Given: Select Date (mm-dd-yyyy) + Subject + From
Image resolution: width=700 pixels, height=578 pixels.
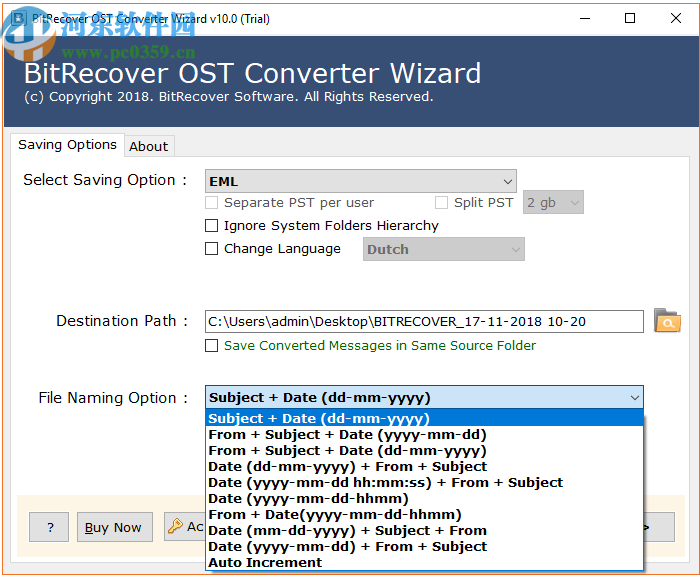Looking at the screenshot, I should point(424,531).
